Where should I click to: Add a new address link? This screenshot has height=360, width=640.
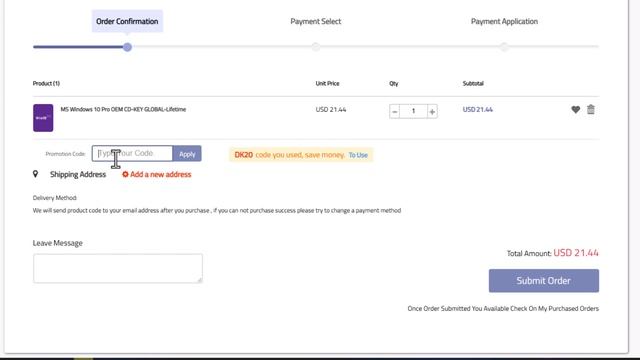click(x=157, y=174)
